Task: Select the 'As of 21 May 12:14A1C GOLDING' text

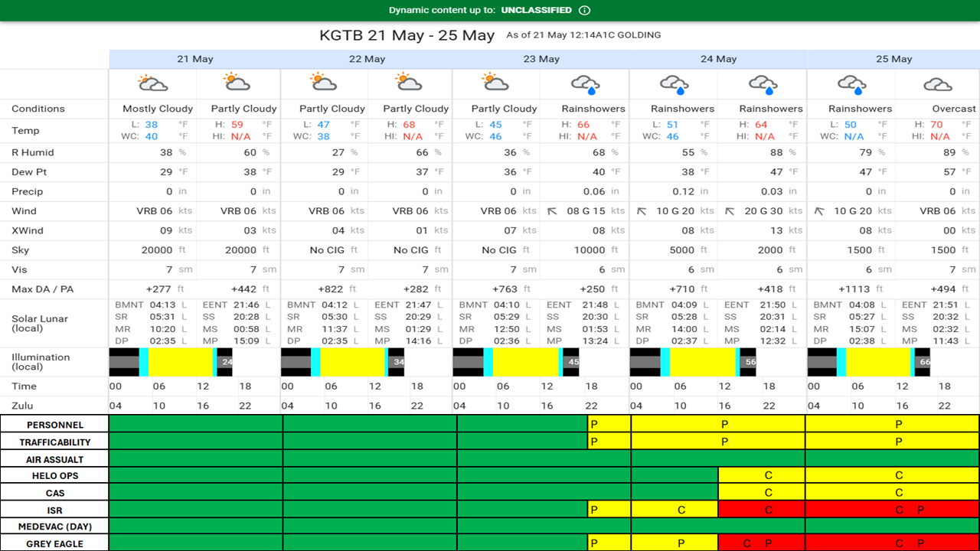Action: point(583,35)
